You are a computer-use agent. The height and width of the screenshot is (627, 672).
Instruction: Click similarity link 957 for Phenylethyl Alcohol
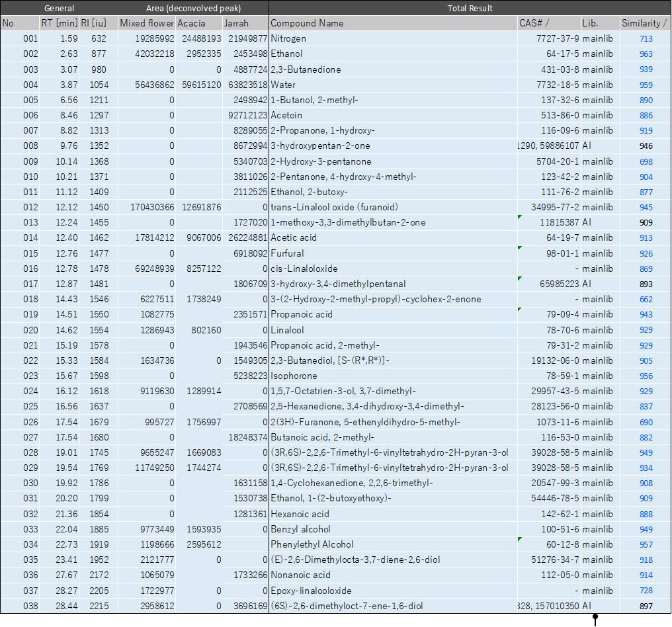click(x=646, y=544)
